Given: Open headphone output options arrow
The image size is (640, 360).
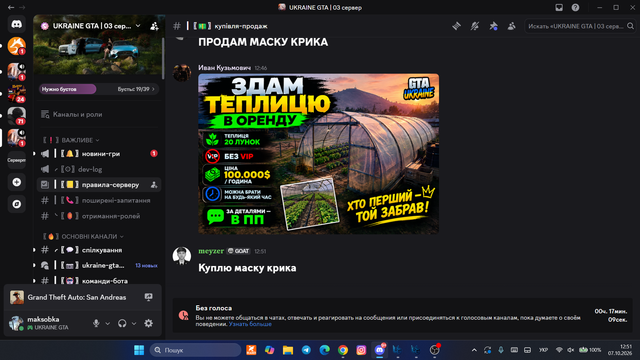Looking at the screenshot, I should pos(134,324).
